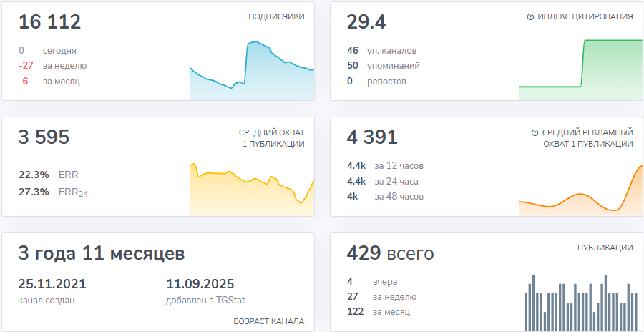Click the advertising reach value 4 391

[x=372, y=137]
